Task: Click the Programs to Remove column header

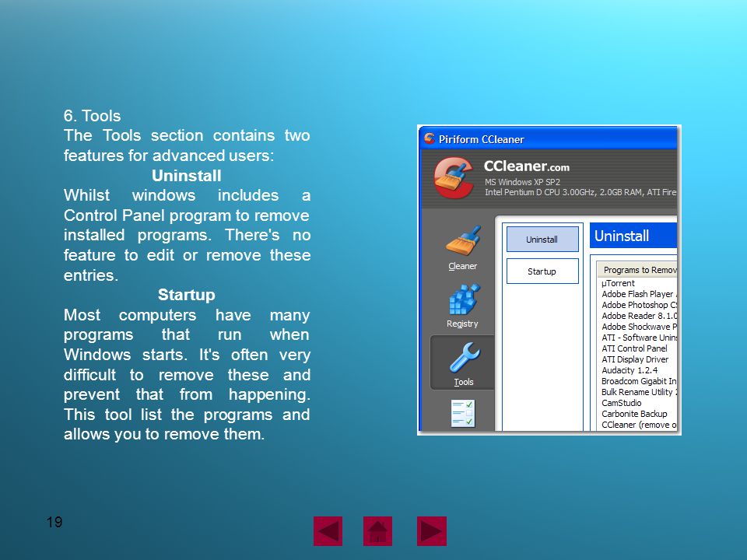Action: point(637,270)
